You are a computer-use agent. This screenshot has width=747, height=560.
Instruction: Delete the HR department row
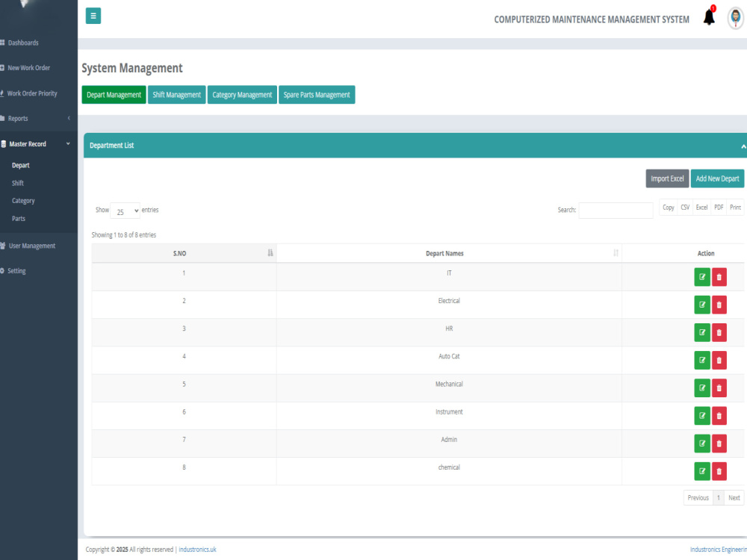click(x=719, y=332)
